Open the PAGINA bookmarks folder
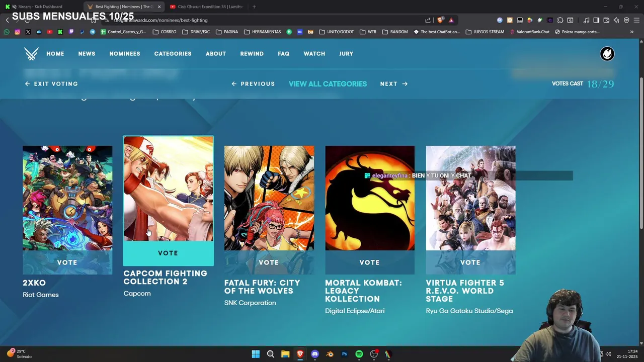The width and height of the screenshot is (644, 362). pyautogui.click(x=227, y=32)
